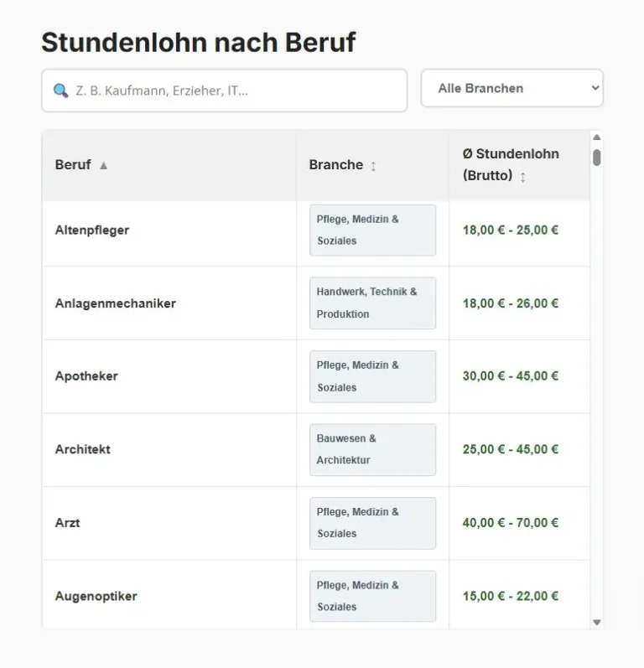Type in the profession search field
The height and width of the screenshot is (668, 644).
tap(235, 91)
